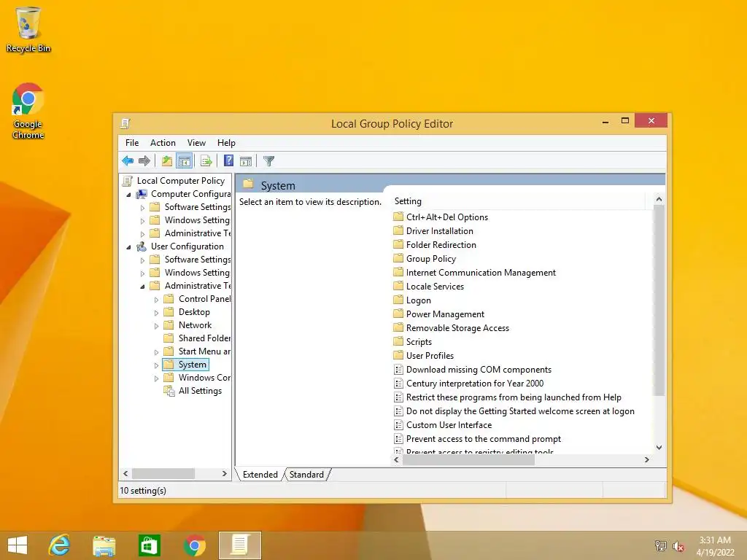The width and height of the screenshot is (747, 560).
Task: Select Start Menu and Taskbar tree item
Action: click(x=197, y=351)
